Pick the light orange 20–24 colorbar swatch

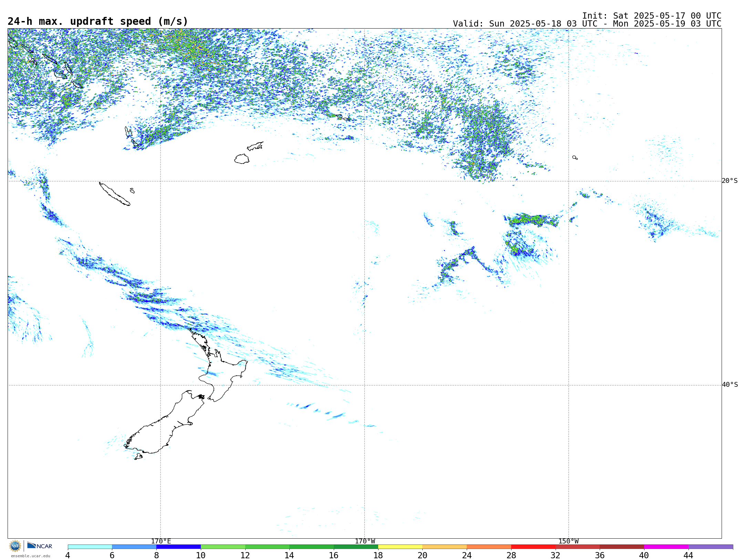(445, 547)
